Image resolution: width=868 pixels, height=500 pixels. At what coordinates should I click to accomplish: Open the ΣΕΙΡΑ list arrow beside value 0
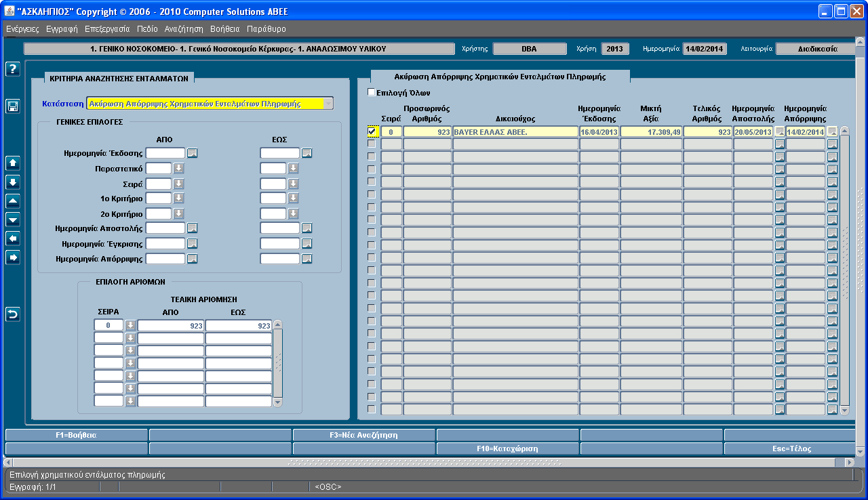coord(130,326)
